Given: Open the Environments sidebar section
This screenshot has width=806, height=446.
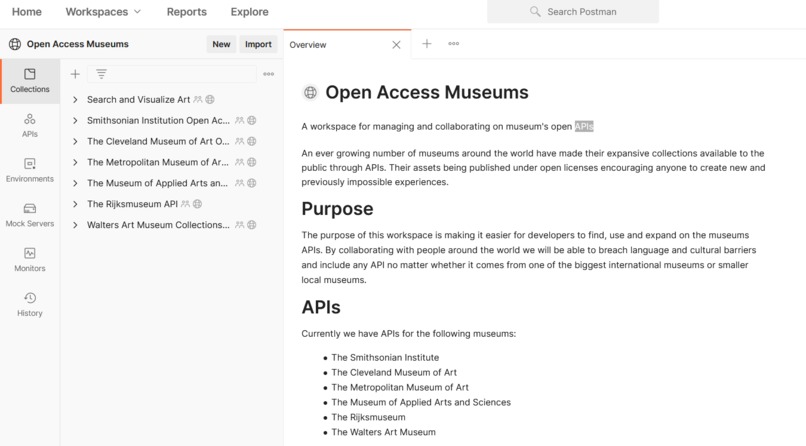Looking at the screenshot, I should click(x=30, y=171).
